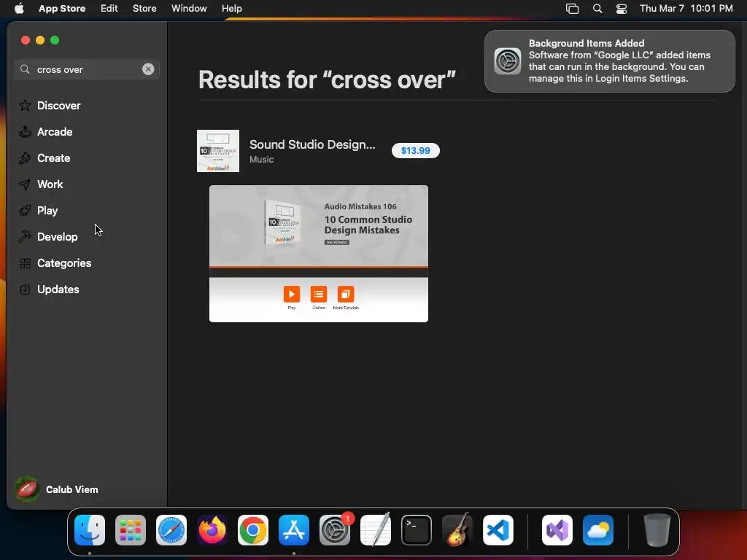The height and width of the screenshot is (560, 747).
Task: Open Sound Studio Design app title
Action: click(x=312, y=145)
